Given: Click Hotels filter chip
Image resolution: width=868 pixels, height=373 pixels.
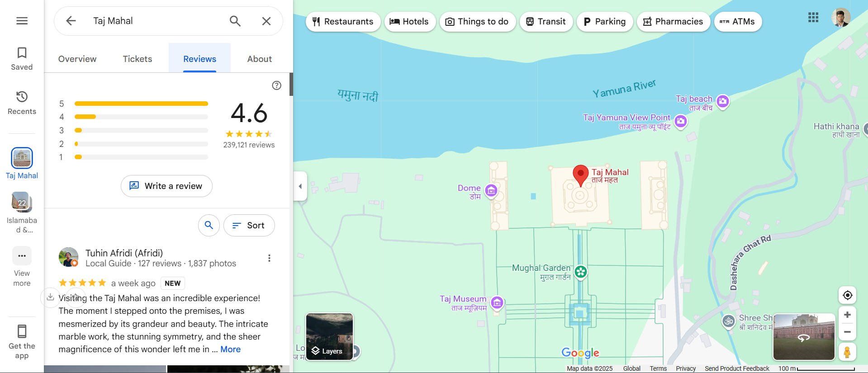Looking at the screenshot, I should [x=410, y=21].
